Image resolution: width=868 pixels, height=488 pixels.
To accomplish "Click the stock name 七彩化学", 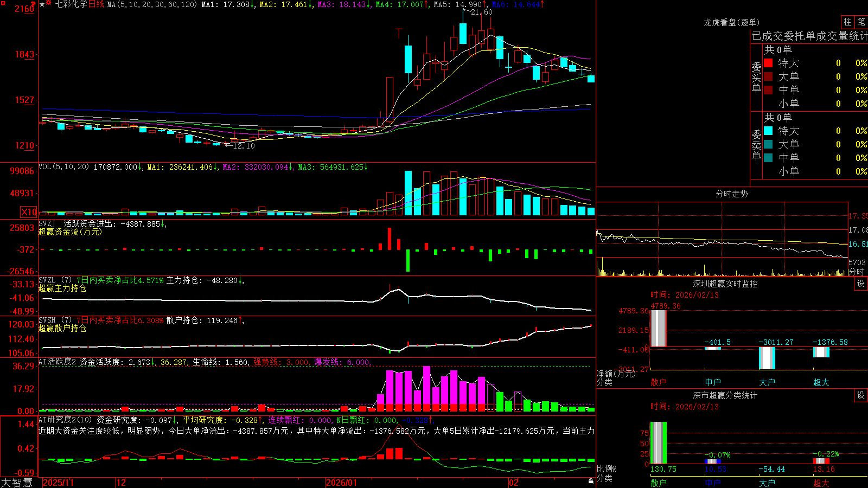I will [71, 4].
